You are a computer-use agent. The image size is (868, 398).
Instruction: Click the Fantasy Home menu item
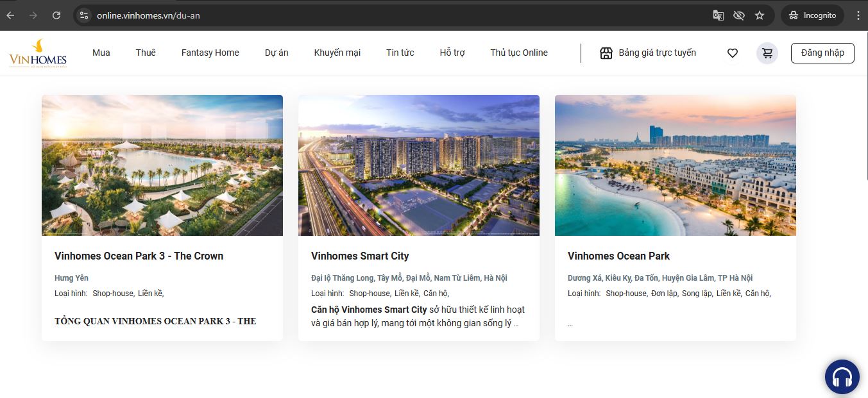click(210, 53)
